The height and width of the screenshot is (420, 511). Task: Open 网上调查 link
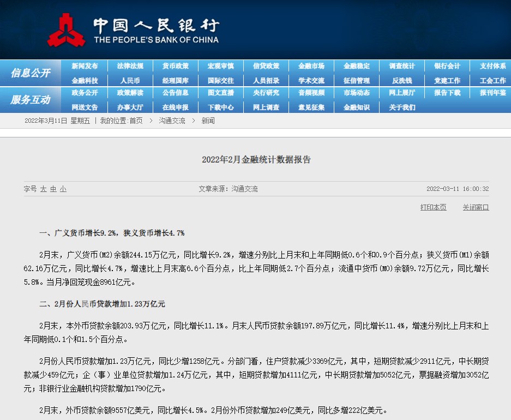point(266,107)
